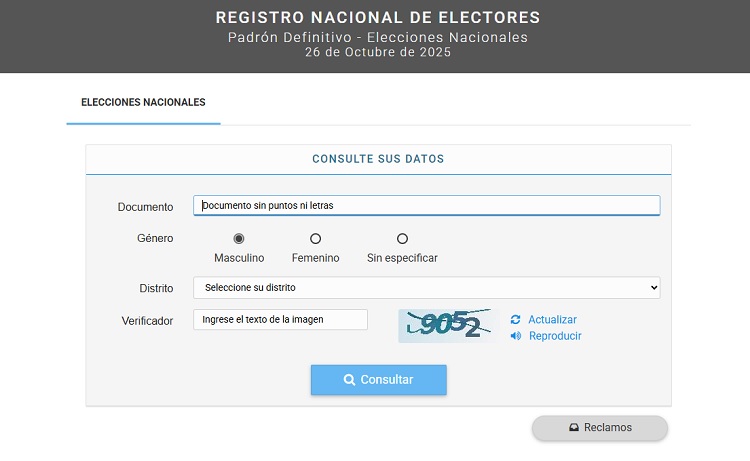The height and width of the screenshot is (461, 750).
Task: Click the Masculino text label
Action: click(x=239, y=258)
